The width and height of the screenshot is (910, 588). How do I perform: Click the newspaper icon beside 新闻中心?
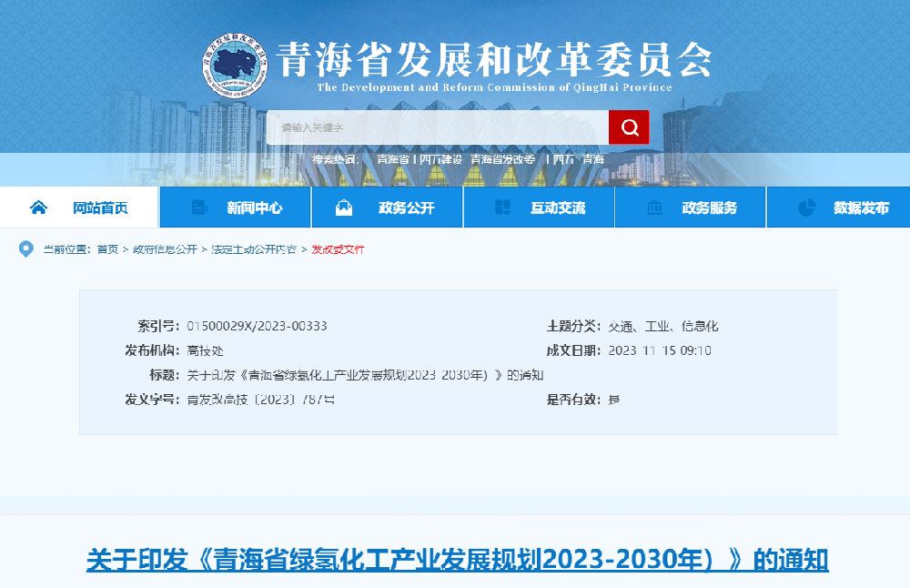click(x=199, y=208)
